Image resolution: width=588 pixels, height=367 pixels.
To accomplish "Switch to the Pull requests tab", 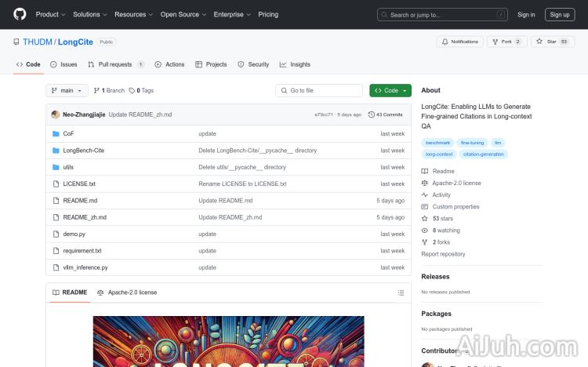I will tap(115, 64).
